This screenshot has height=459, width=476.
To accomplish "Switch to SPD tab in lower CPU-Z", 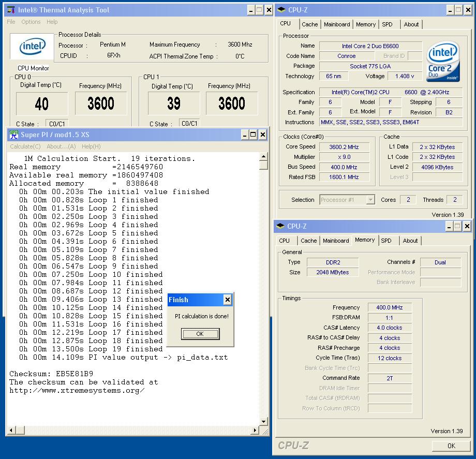I will pyautogui.click(x=386, y=241).
